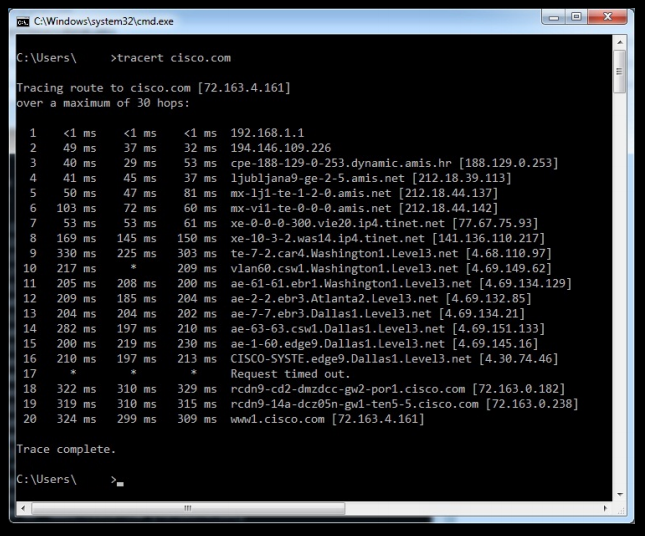Click the window title text C:\Windows\system32\cmd.exe
This screenshot has height=536, width=645.
point(104,21)
